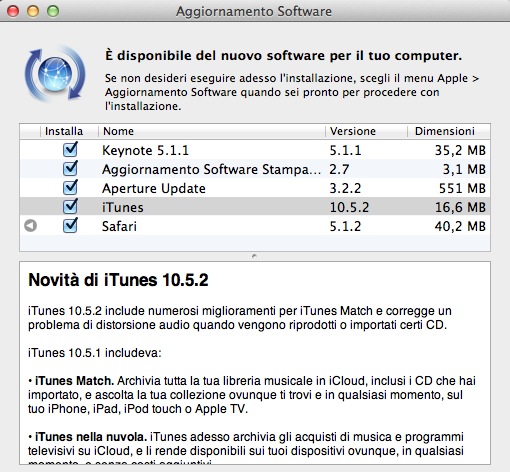510x472 pixels.
Task: Zoom the window with green button
Action: click(53, 11)
